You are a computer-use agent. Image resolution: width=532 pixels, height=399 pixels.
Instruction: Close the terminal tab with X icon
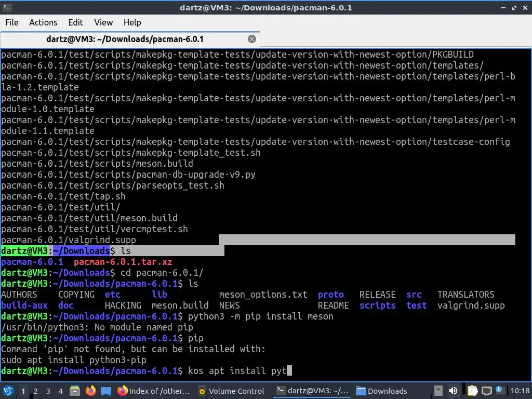coord(252,39)
